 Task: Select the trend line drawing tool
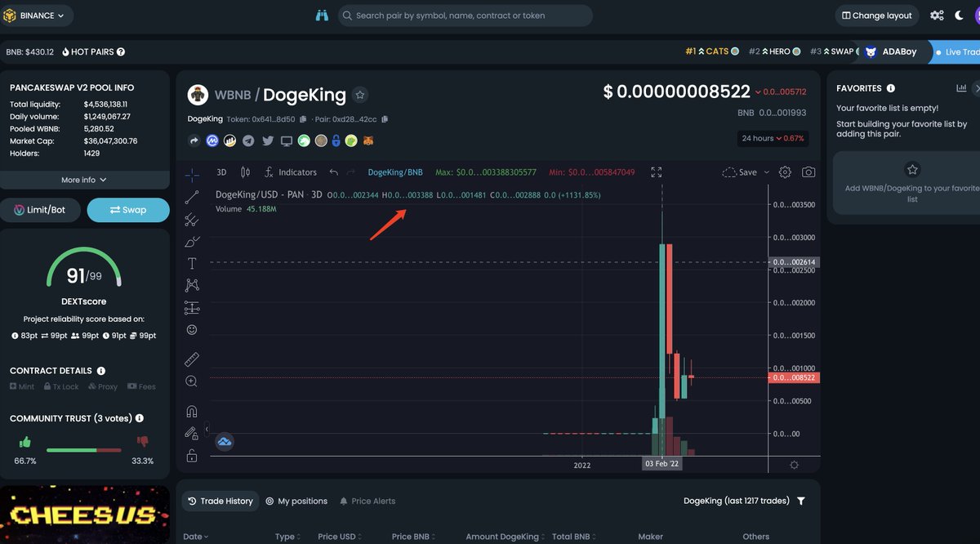(x=192, y=197)
